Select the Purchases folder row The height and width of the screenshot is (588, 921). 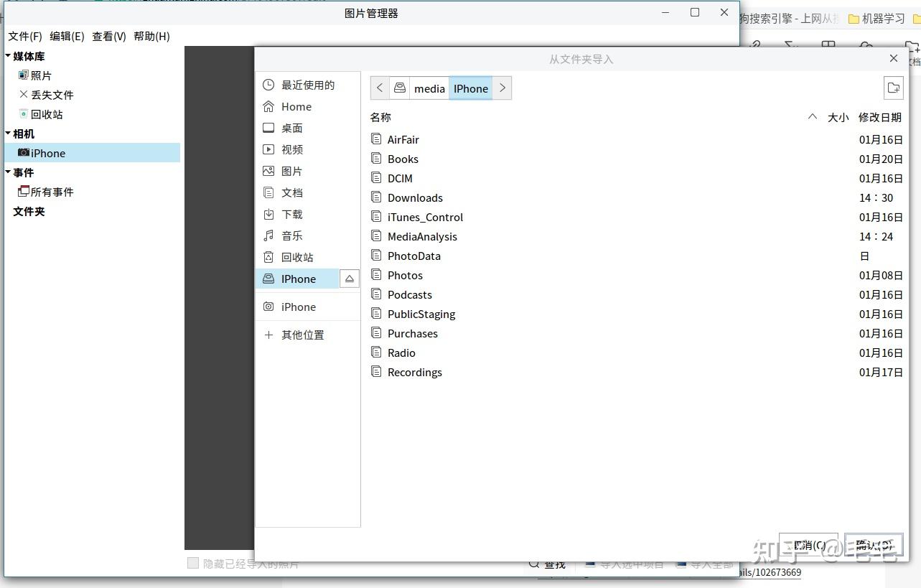637,333
